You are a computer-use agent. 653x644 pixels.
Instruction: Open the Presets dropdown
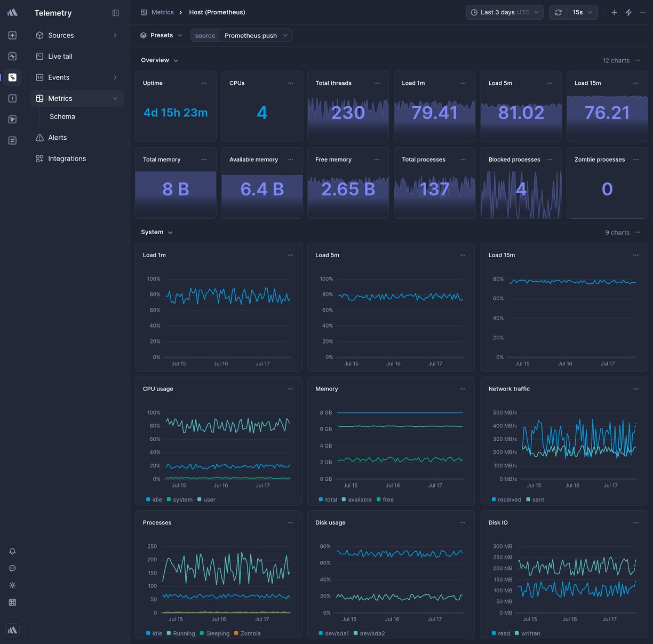[x=161, y=35]
